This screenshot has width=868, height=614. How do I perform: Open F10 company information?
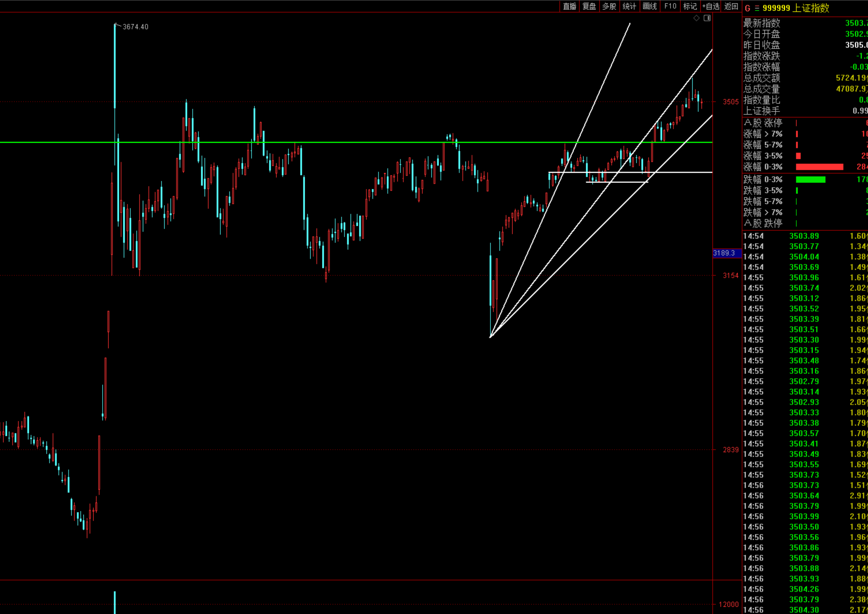click(670, 6)
